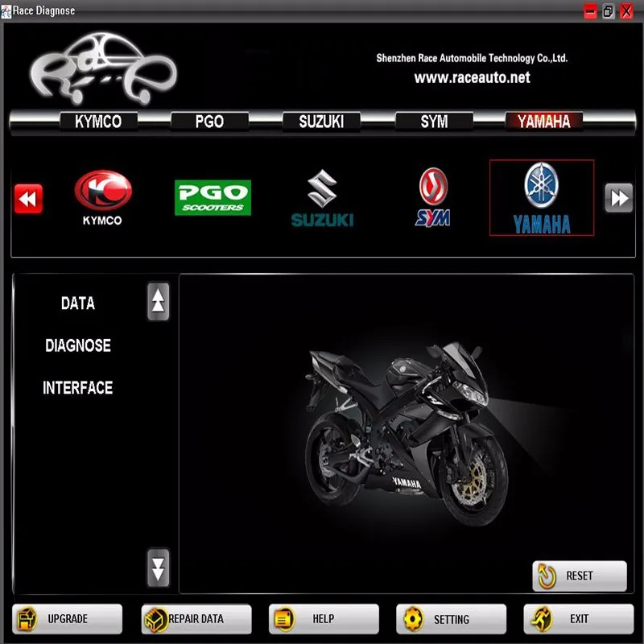This screenshot has height=644, width=644.
Task: Click the EXIT button
Action: 579,618
